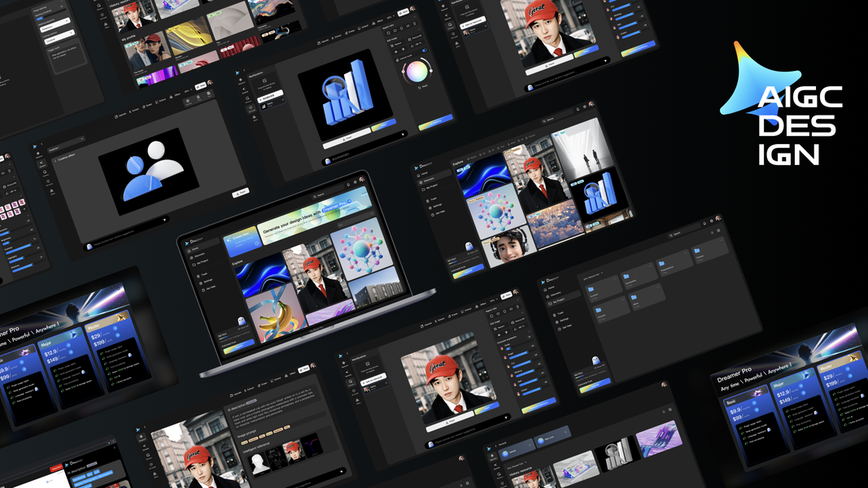Open the people icon image in Creative effect window
Viewport: 868px width, 488px height.
click(148, 172)
